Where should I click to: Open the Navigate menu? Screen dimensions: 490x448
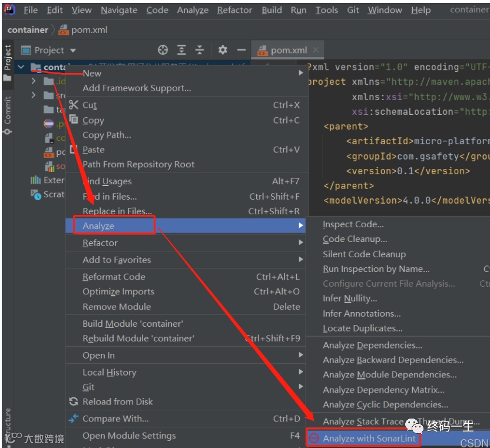(x=119, y=10)
